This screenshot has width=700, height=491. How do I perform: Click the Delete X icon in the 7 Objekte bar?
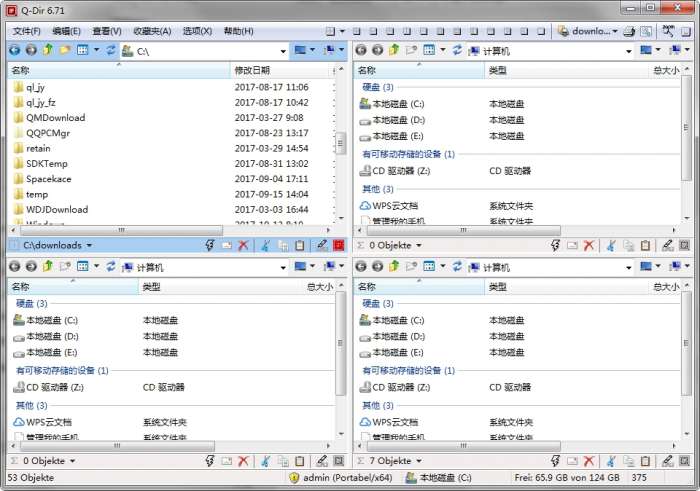pos(589,461)
